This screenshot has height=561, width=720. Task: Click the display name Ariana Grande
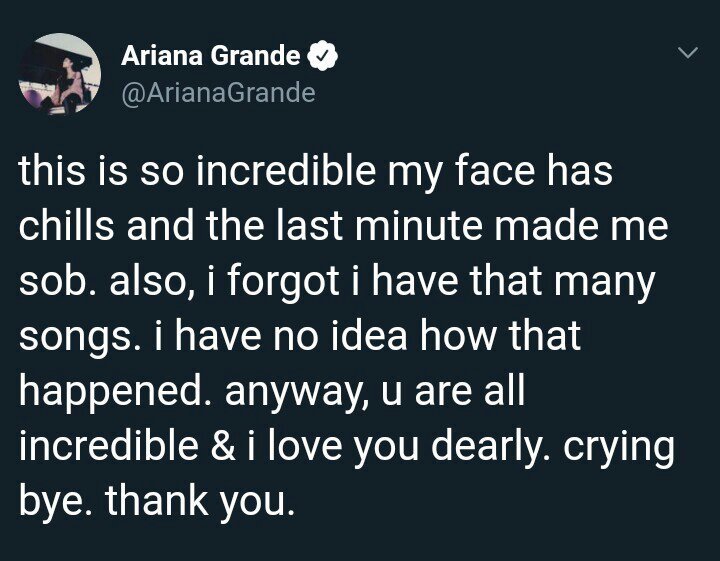click(211, 56)
